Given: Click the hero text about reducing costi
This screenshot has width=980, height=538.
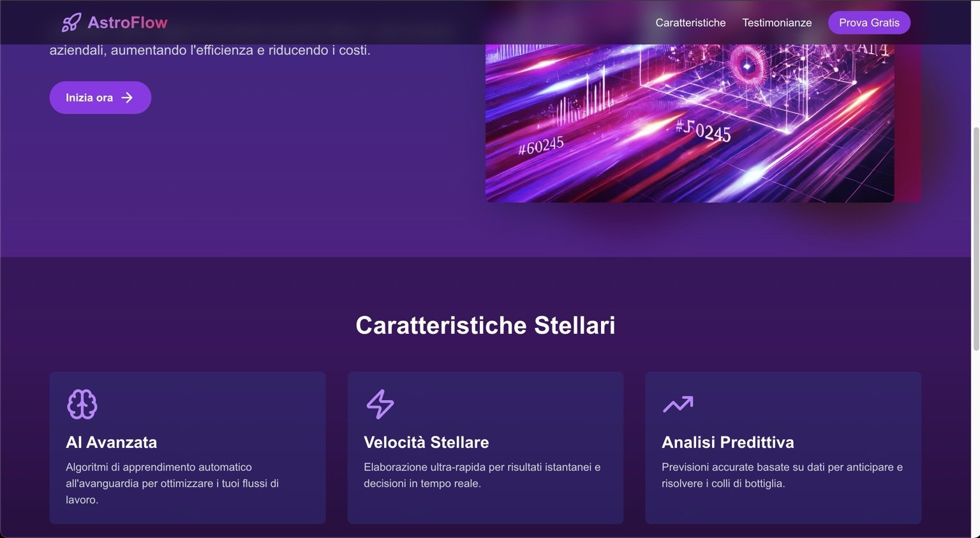Looking at the screenshot, I should point(210,50).
